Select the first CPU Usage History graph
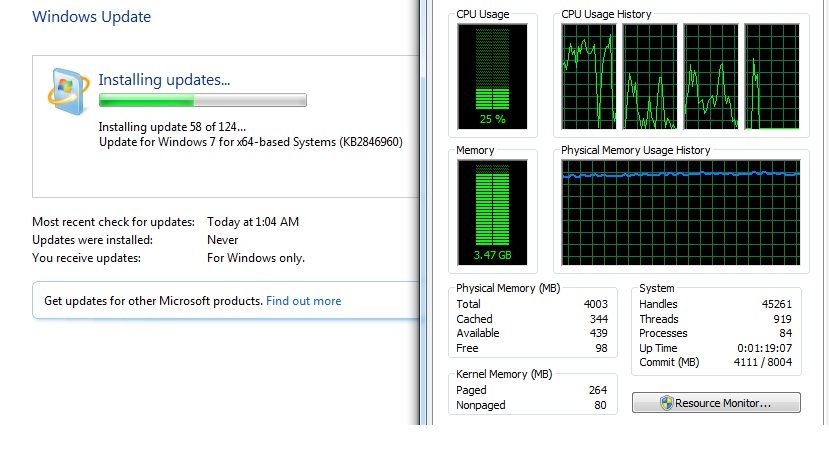The width and height of the screenshot is (829, 460). click(x=588, y=76)
